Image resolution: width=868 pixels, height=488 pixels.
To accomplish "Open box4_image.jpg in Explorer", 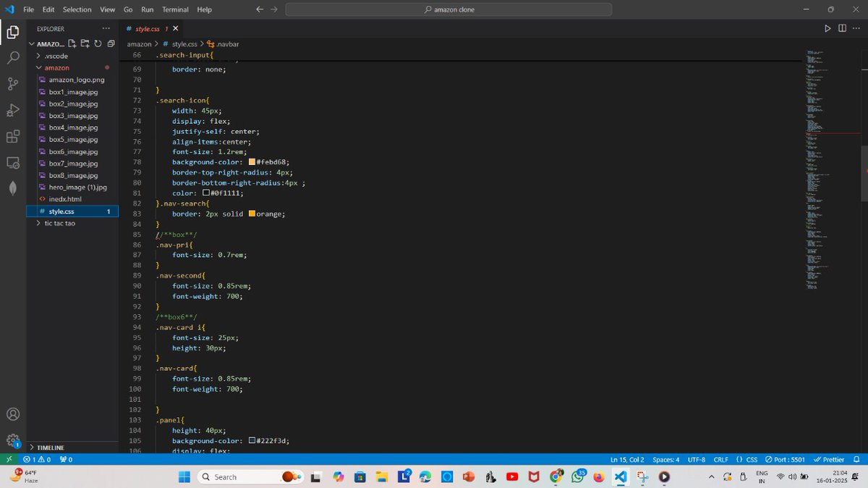I will click(73, 127).
